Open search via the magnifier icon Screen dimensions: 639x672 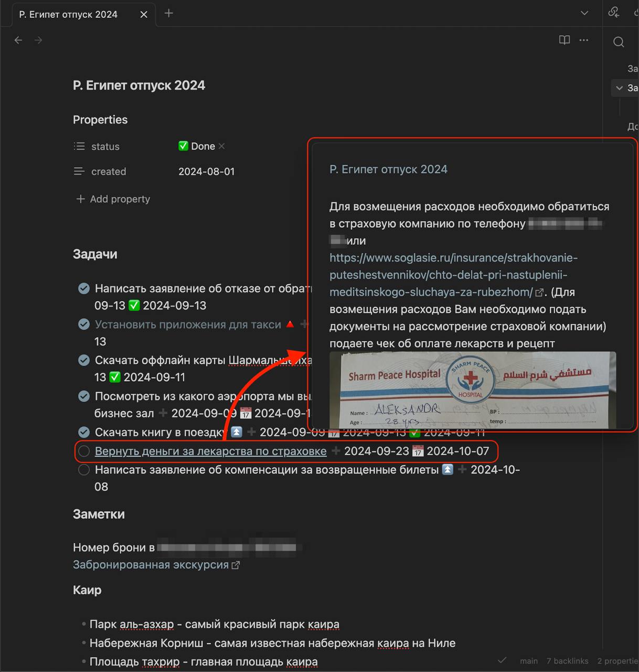coord(619,42)
